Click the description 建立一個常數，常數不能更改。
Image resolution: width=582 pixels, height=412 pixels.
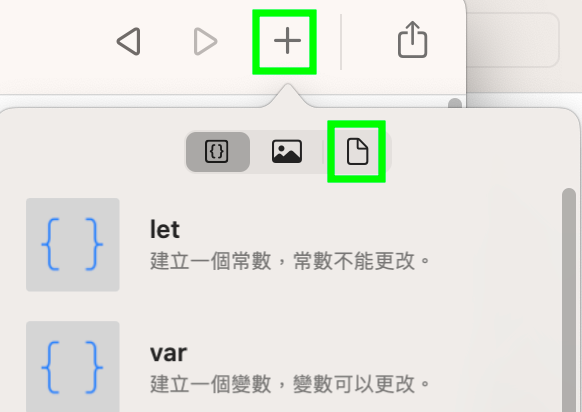pyautogui.click(x=290, y=261)
